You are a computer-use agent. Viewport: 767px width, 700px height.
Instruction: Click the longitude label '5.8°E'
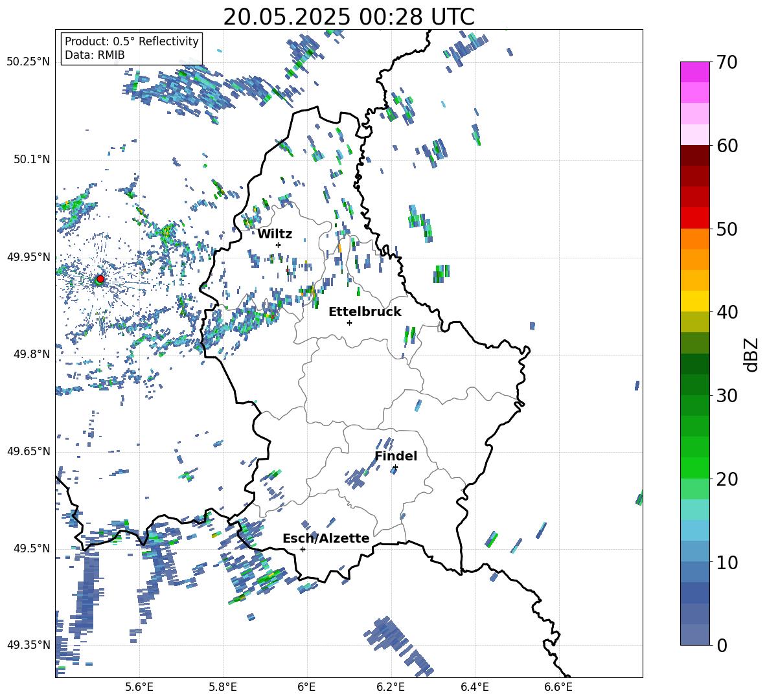(x=223, y=687)
